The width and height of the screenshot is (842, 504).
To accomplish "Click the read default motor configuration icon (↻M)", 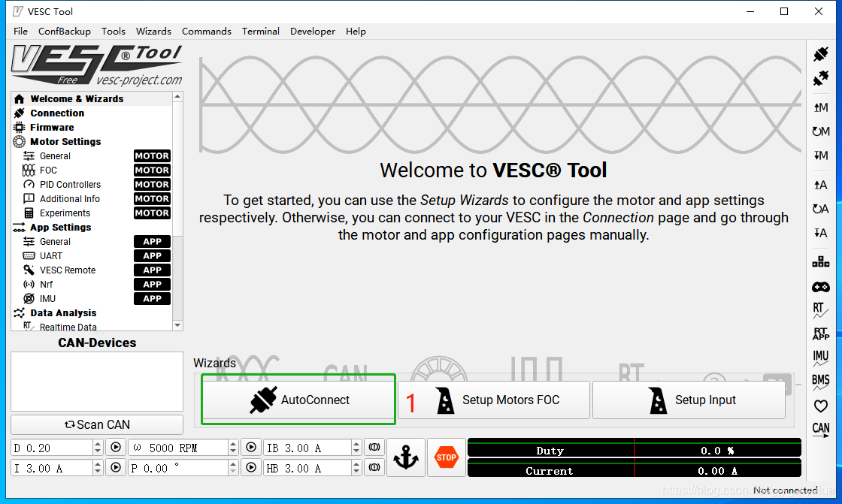I will pyautogui.click(x=820, y=131).
